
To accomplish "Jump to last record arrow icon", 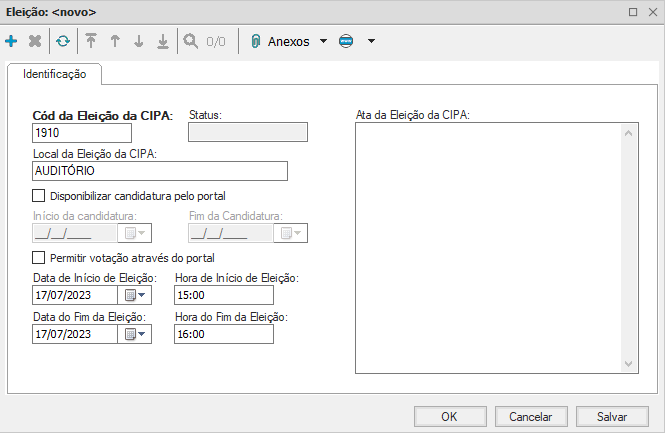I will click(x=163, y=42).
